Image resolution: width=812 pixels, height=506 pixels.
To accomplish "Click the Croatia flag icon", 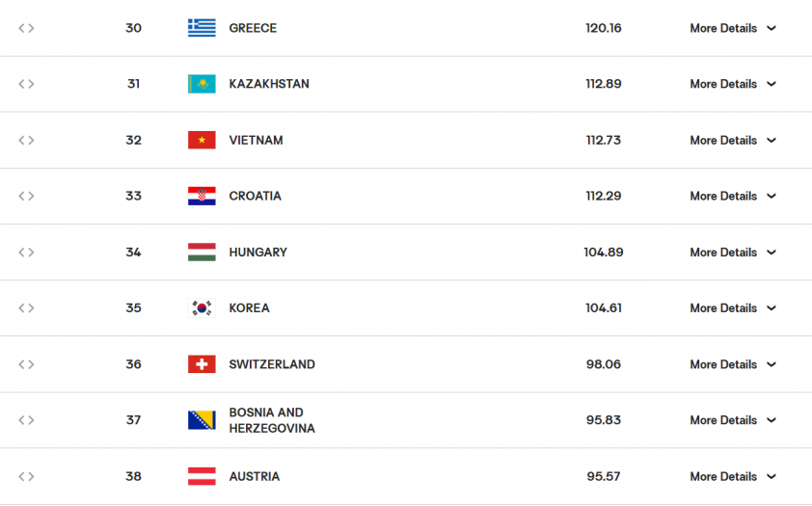I will click(202, 196).
